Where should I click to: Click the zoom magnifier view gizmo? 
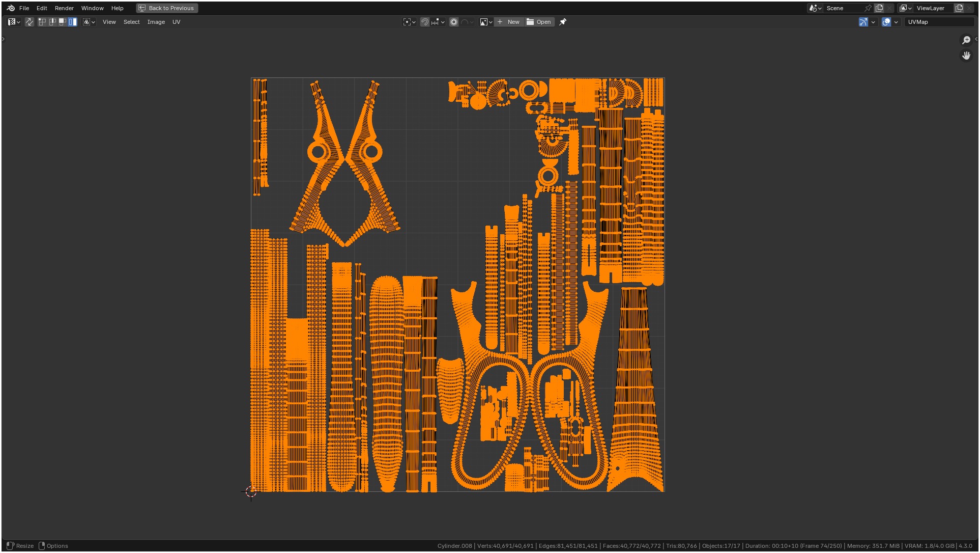pos(966,40)
